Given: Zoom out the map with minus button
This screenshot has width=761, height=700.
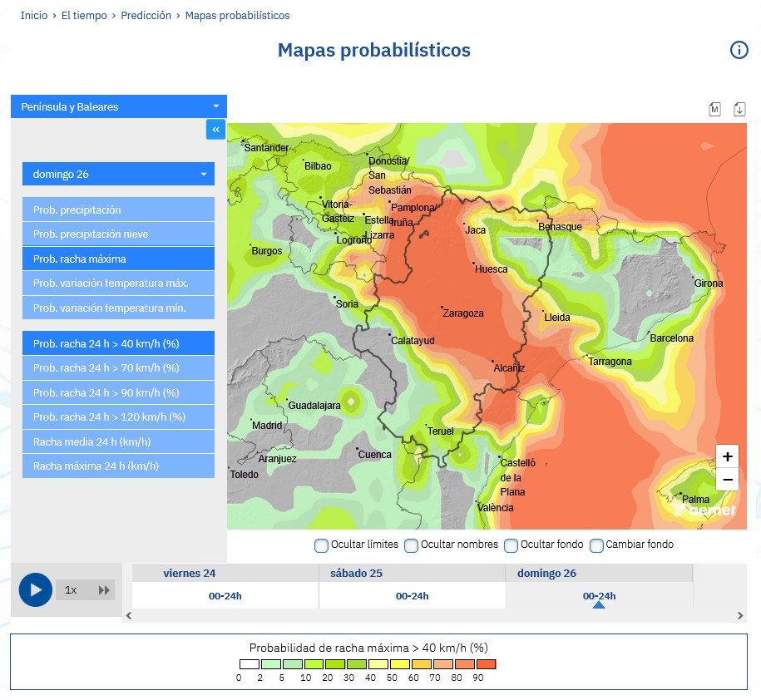Looking at the screenshot, I should pos(727,480).
